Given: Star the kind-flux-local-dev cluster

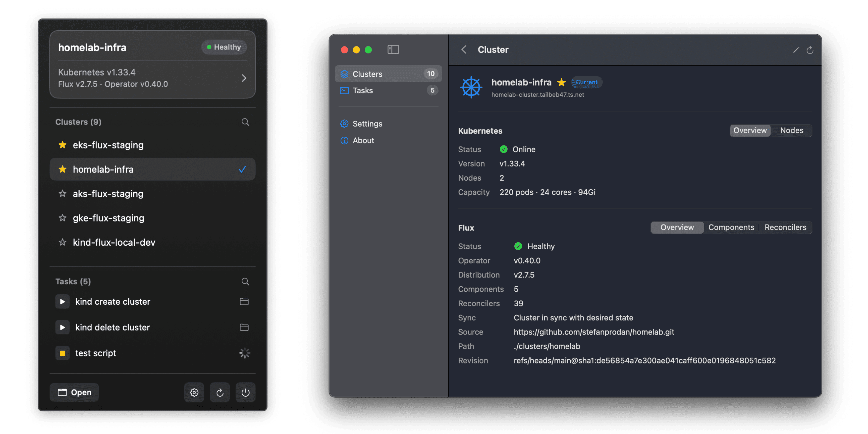Looking at the screenshot, I should click(62, 242).
